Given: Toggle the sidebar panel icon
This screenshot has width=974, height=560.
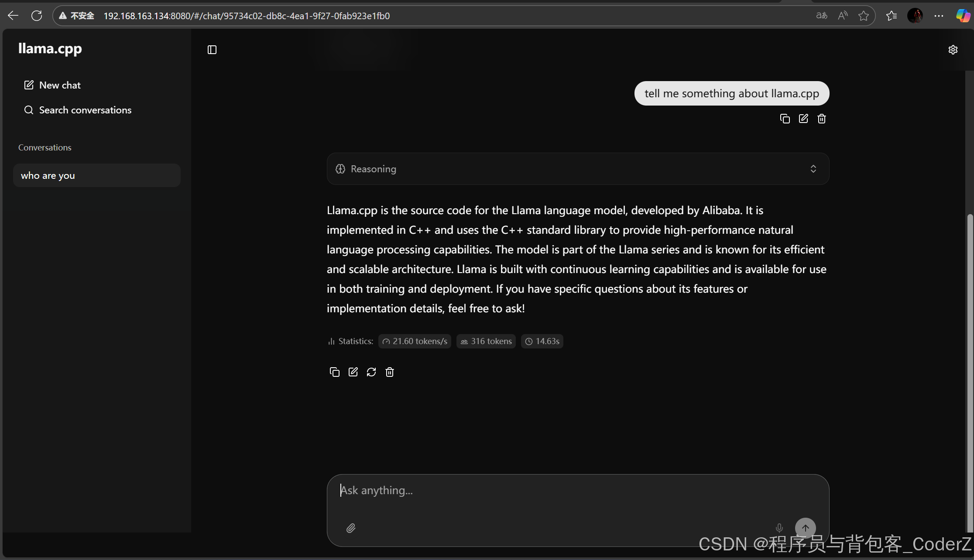Looking at the screenshot, I should coord(212,50).
